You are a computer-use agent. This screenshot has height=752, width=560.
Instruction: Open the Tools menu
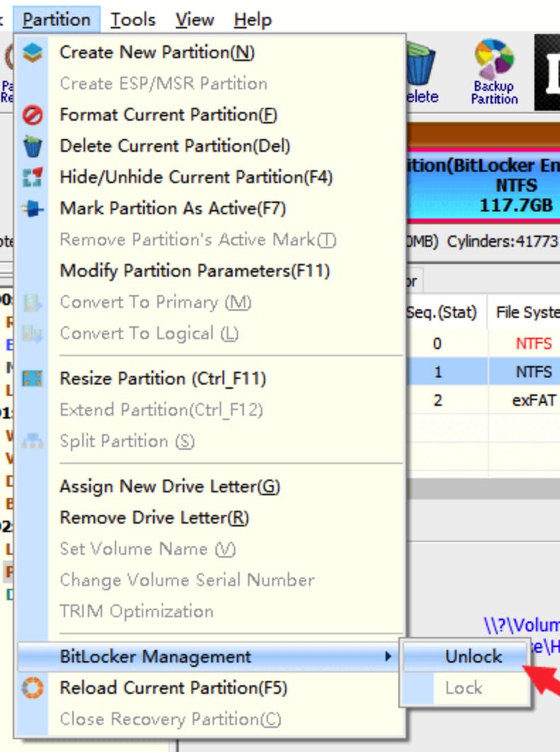[x=133, y=20]
